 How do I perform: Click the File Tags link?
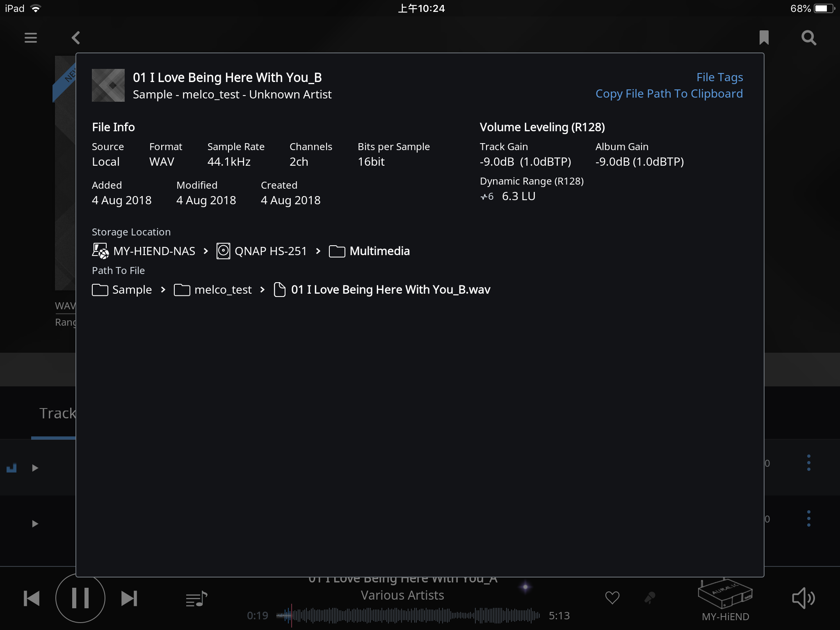[x=720, y=77]
